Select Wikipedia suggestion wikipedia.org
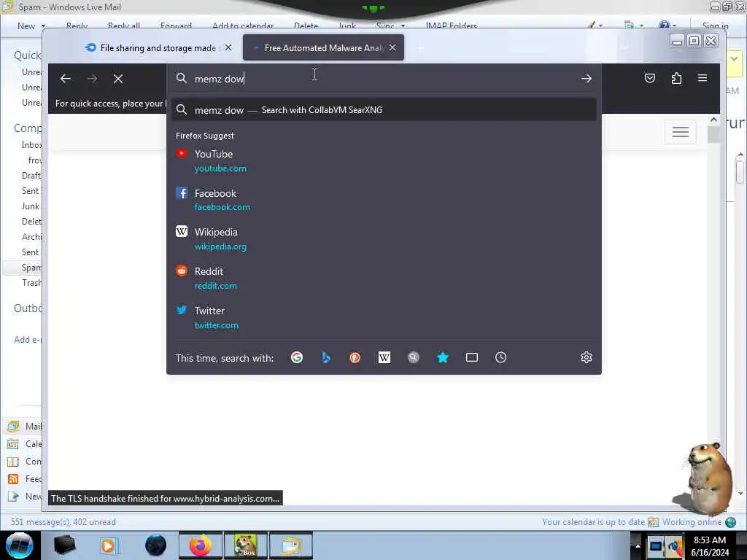This screenshot has height=560, width=747. 384,239
